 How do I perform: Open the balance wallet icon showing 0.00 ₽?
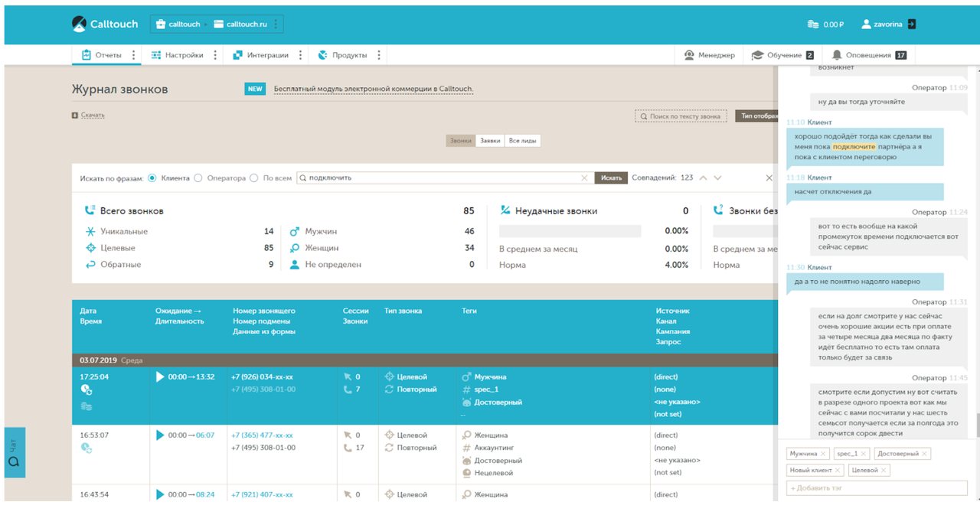[813, 24]
